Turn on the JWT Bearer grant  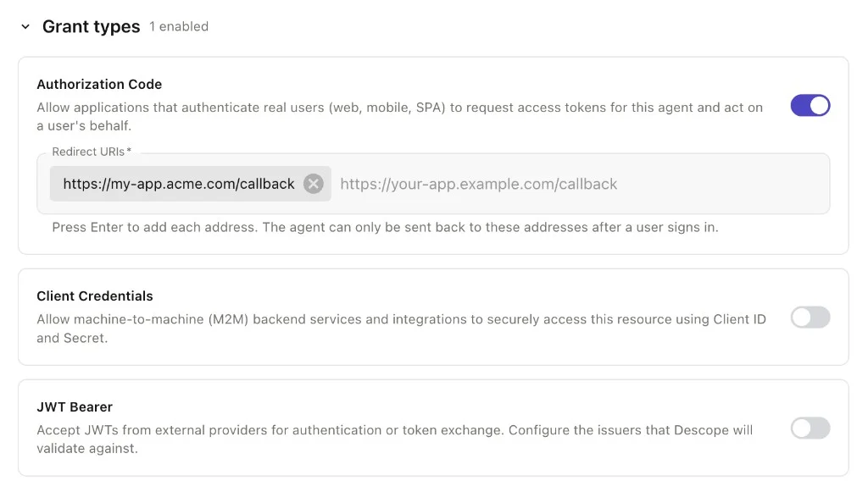810,428
